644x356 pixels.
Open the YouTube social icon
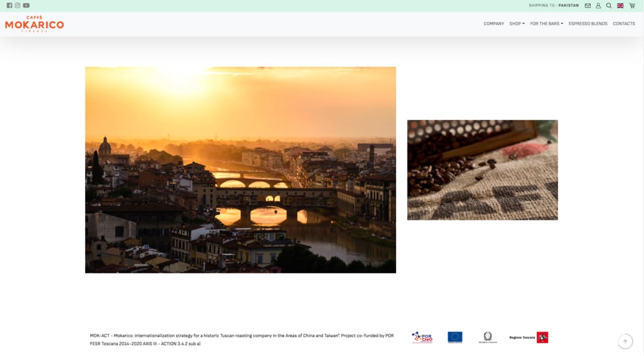pos(26,5)
